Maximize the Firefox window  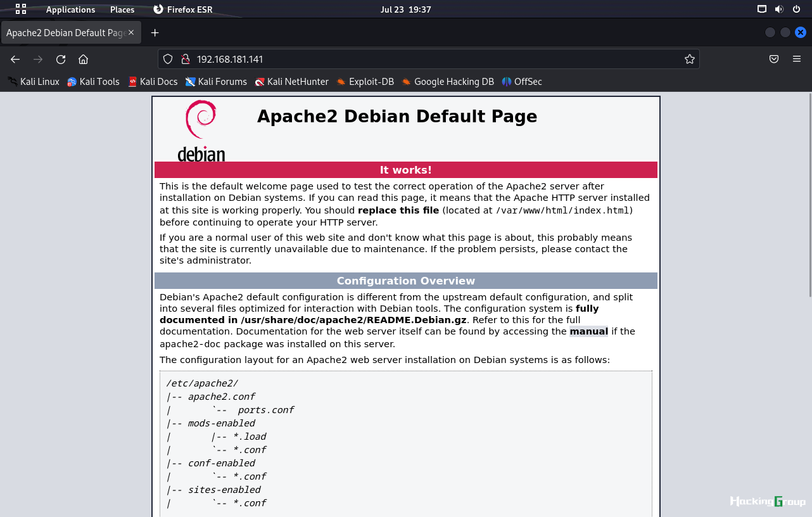[x=785, y=32]
